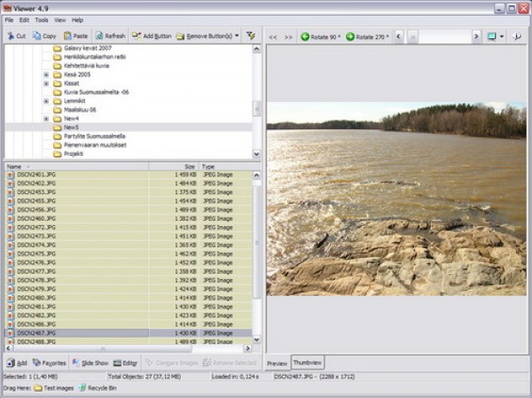This screenshot has width=532, height=398.
Task: Refresh the file list
Action: click(x=111, y=36)
